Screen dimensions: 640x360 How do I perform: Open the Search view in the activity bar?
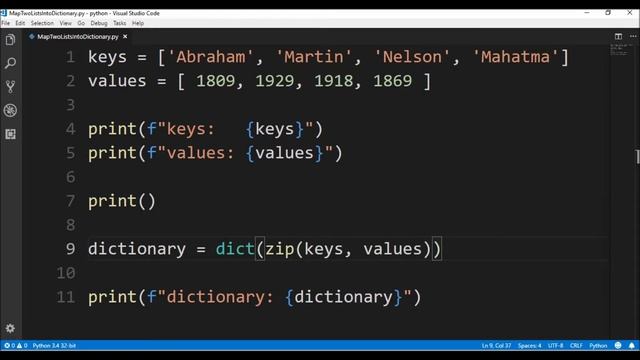coord(10,63)
